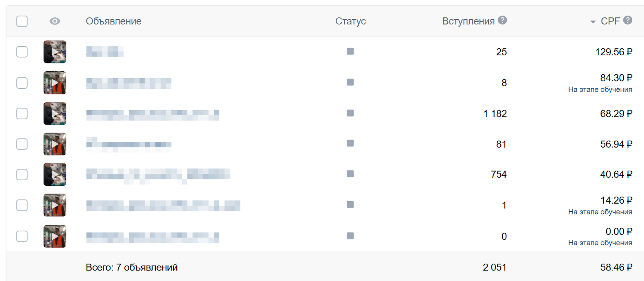Click status square of the 129.56 ₽ ad
The width and height of the screenshot is (644, 281).
350,51
